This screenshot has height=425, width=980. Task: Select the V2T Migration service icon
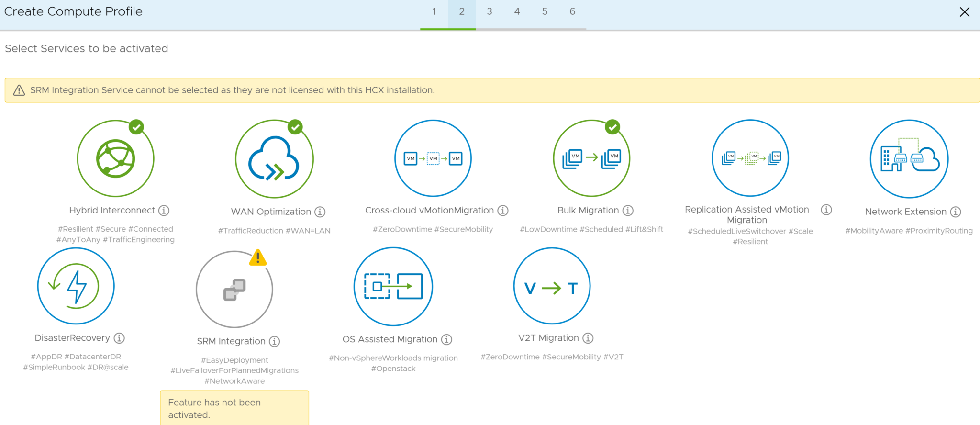(551, 286)
